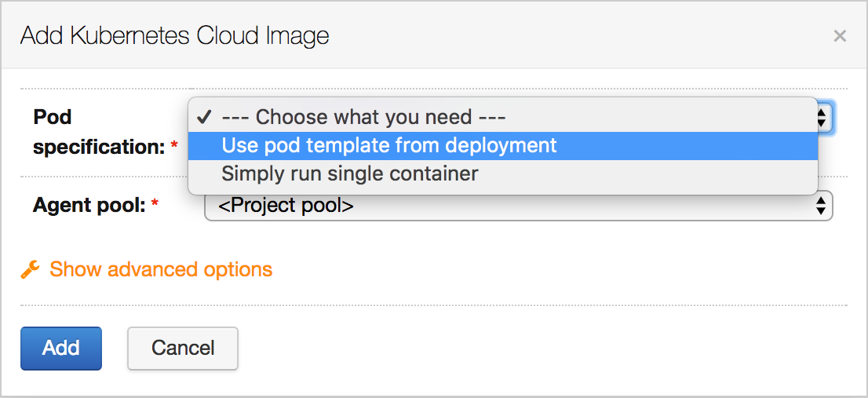The image size is (868, 398).
Task: Click the Pod specification select arrows
Action: click(822, 117)
